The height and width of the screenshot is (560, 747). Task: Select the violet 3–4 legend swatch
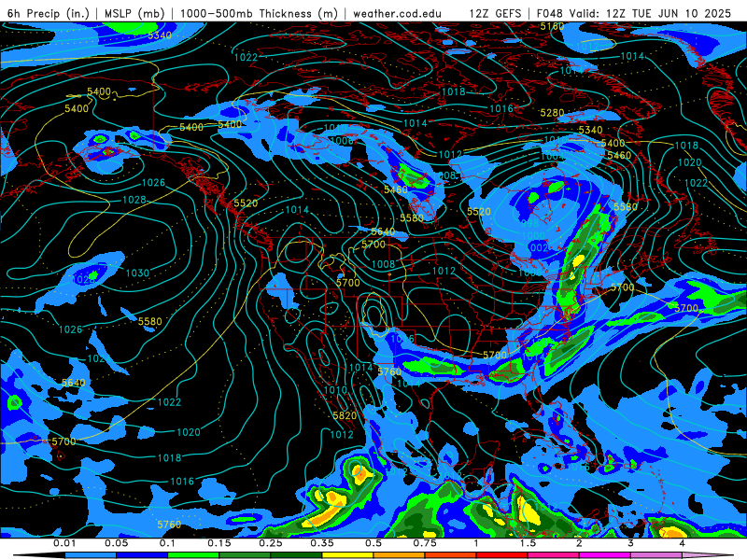pyautogui.click(x=656, y=555)
